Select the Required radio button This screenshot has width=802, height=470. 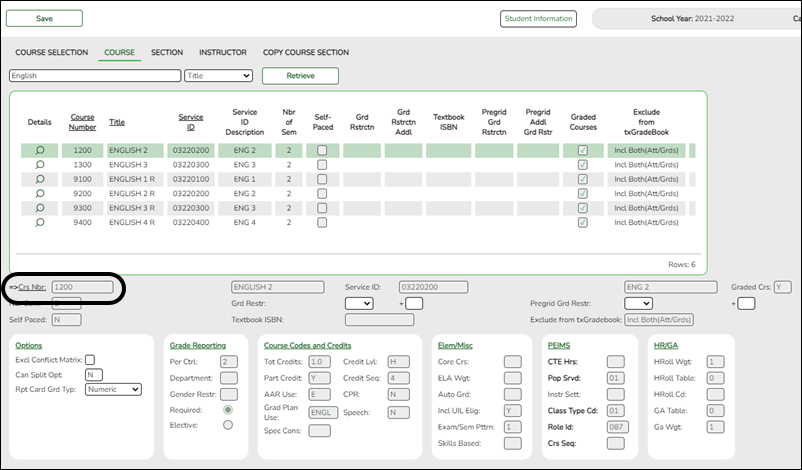(x=228, y=410)
